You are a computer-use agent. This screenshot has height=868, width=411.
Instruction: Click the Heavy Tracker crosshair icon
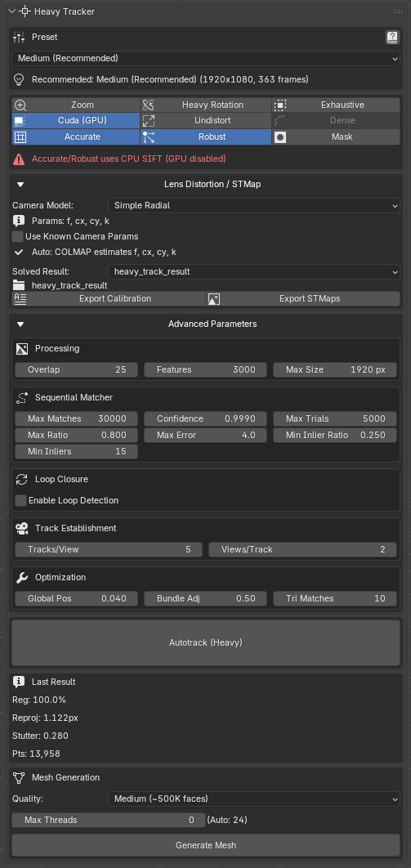coord(25,11)
